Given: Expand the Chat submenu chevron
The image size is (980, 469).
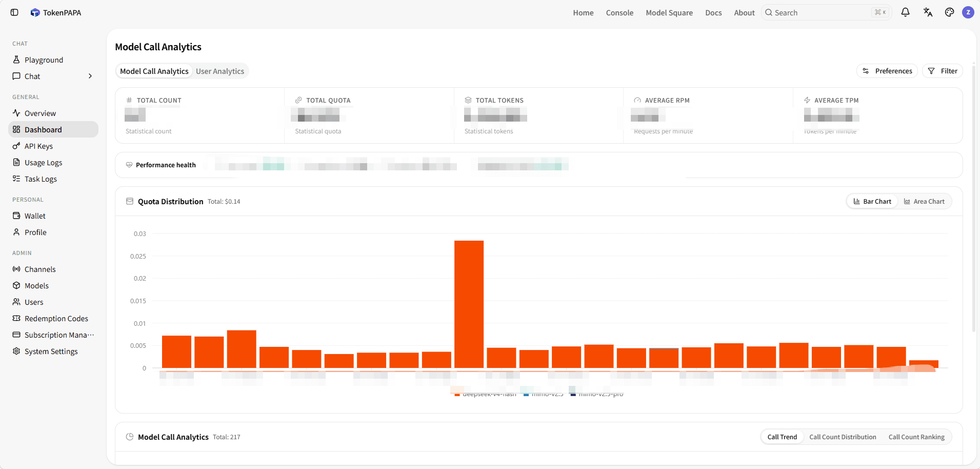Looking at the screenshot, I should [x=90, y=76].
